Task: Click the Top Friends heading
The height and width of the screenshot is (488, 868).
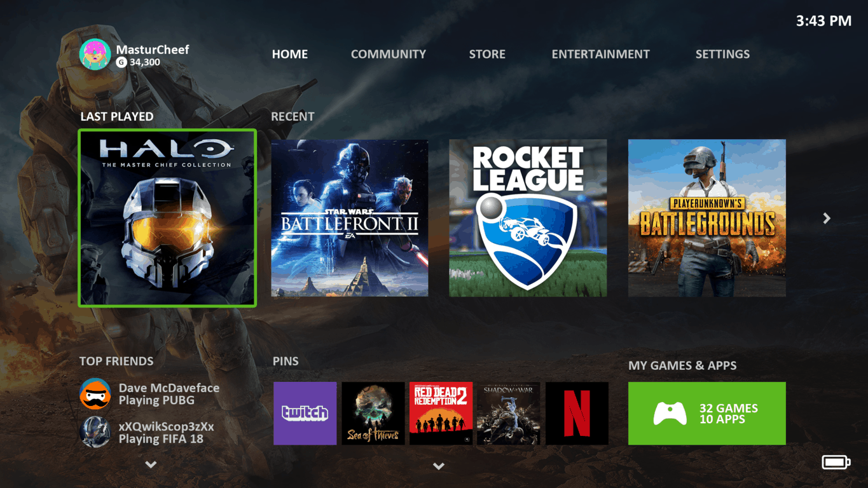Action: (x=116, y=361)
